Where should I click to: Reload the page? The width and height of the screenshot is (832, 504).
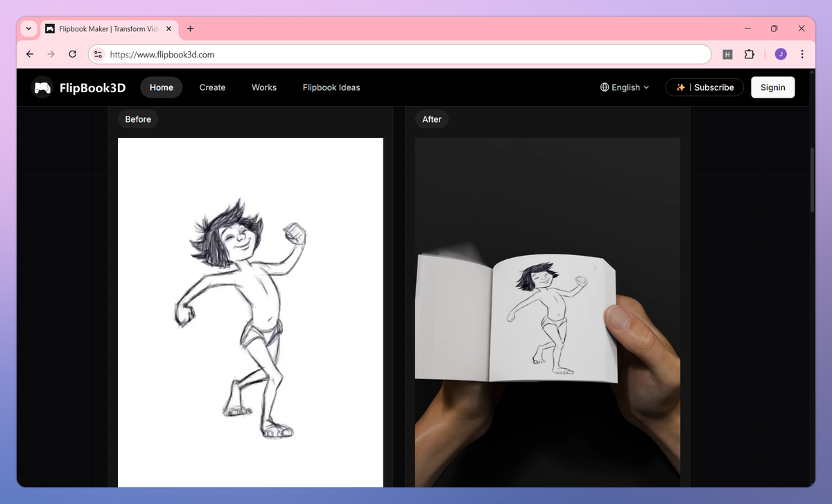(x=72, y=54)
